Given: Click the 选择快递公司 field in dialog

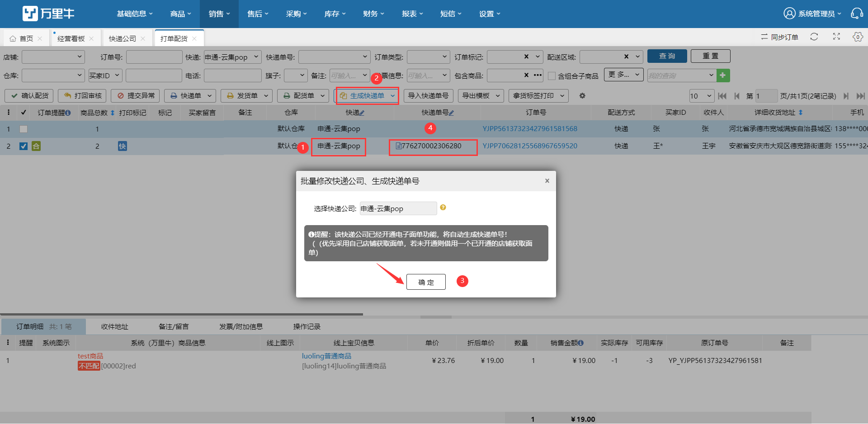Looking at the screenshot, I should pos(398,208).
